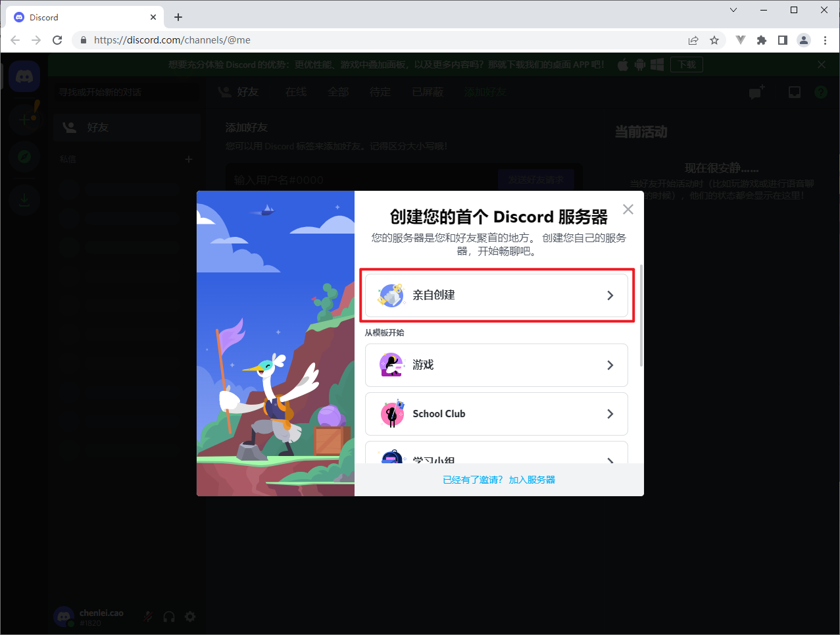Open the 好友 friends sidebar entry
Viewport: 840px width, 635px height.
[x=127, y=128]
